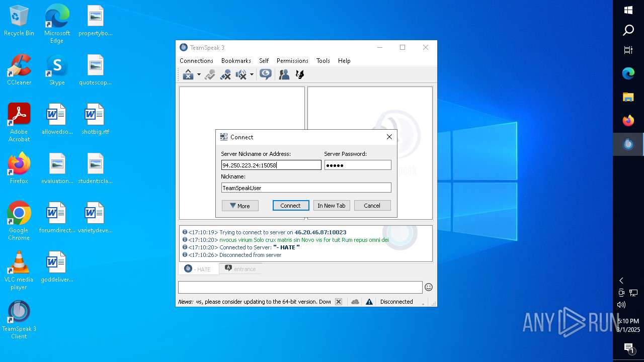Click the VLC media player desktop icon

tap(19, 270)
